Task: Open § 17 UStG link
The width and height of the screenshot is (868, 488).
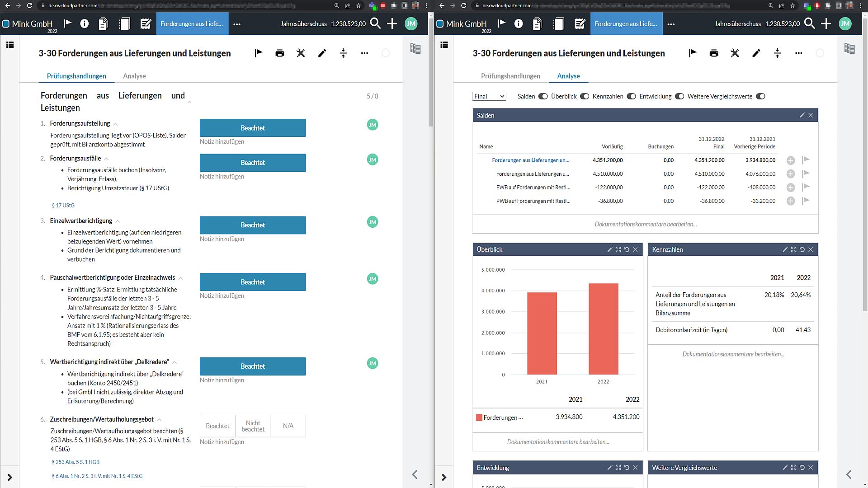Action: point(63,205)
